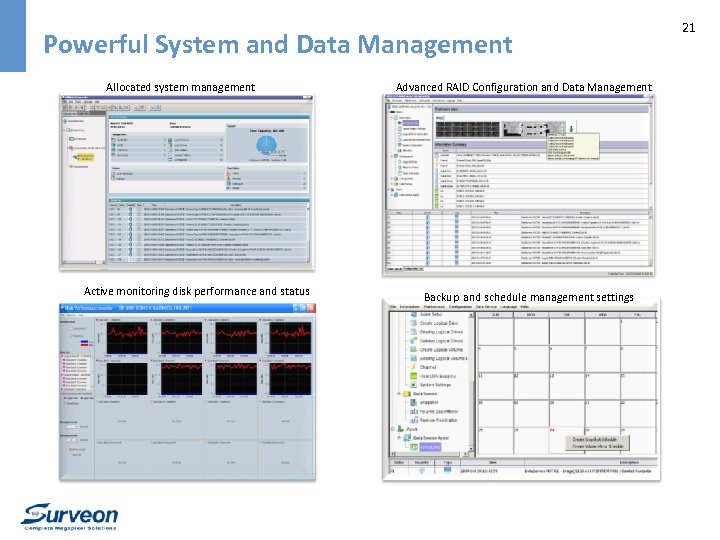Click Enclosure view header in RAID window
Screen dimensions: 720x540
pos(541,109)
